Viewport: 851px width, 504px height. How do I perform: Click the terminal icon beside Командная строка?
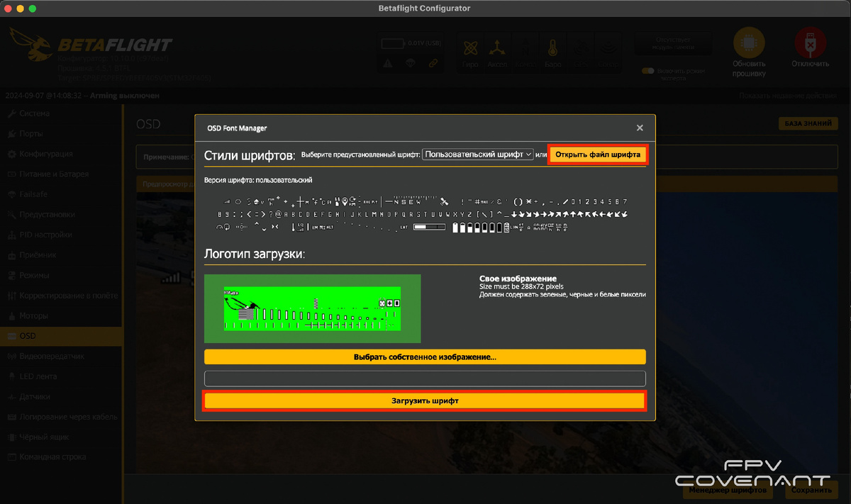[11, 457]
